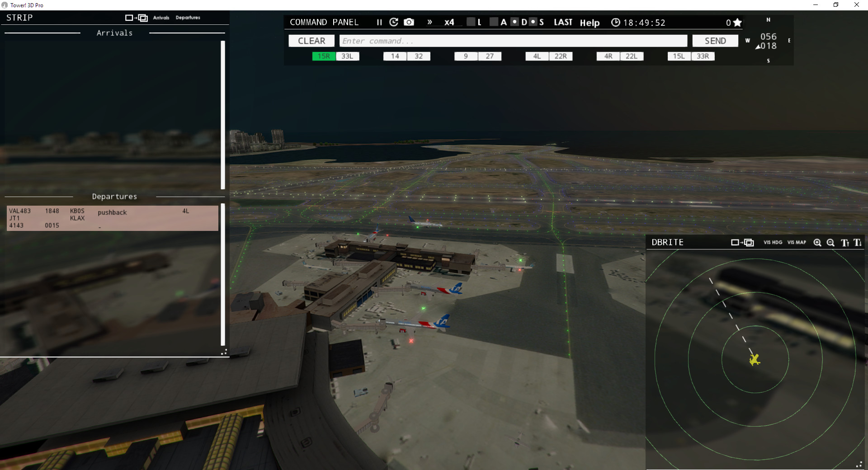
Task: Toggle the A checkbox in Command Panel
Action: click(494, 22)
